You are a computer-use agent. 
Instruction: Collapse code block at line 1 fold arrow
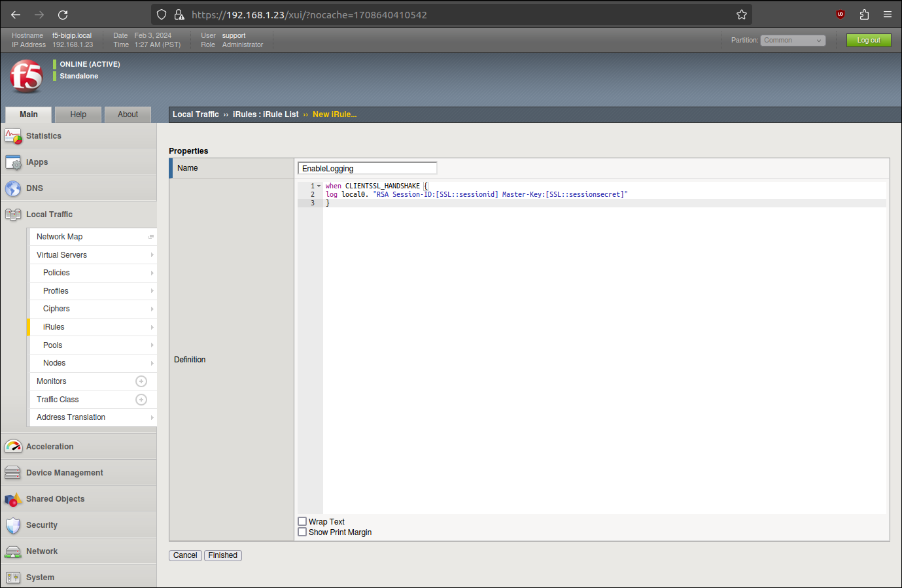point(319,186)
